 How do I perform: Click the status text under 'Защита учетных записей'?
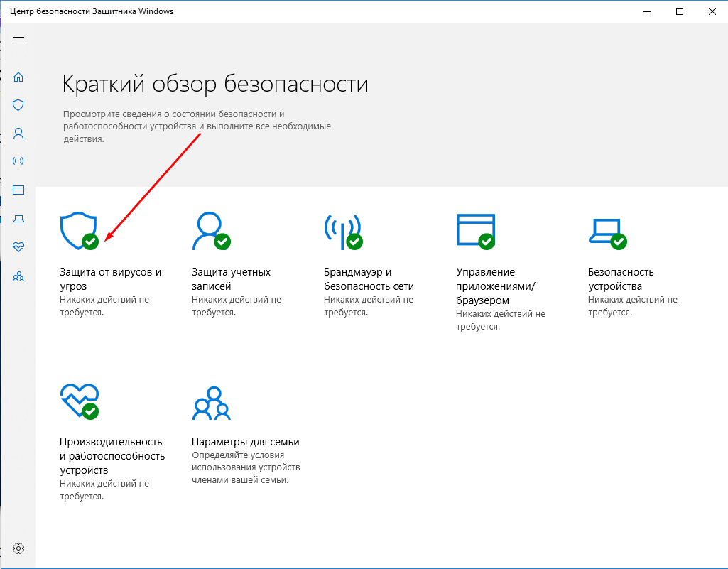[237, 306]
